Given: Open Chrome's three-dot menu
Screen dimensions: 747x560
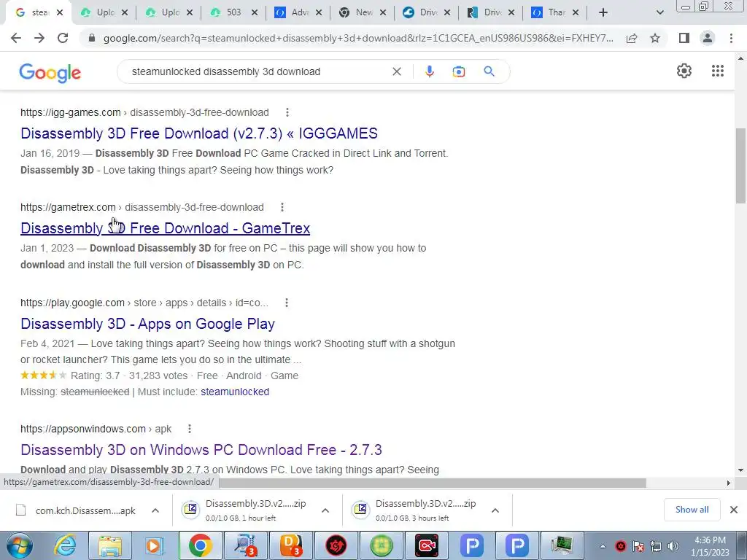Looking at the screenshot, I should [x=731, y=38].
